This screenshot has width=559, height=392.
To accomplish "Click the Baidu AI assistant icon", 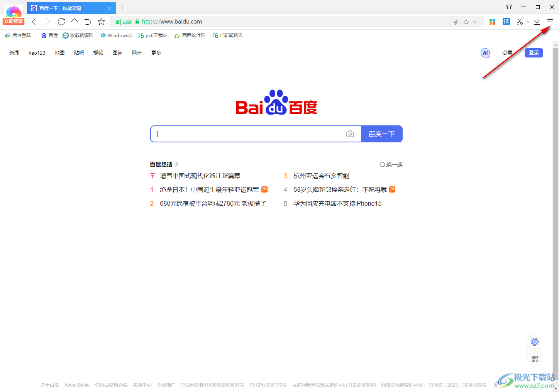I will tap(485, 53).
